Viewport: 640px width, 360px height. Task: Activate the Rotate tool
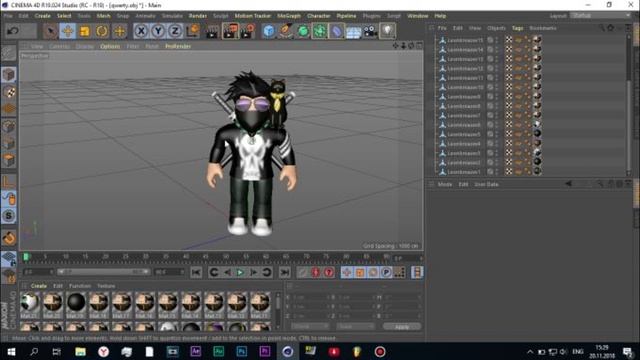click(x=102, y=31)
